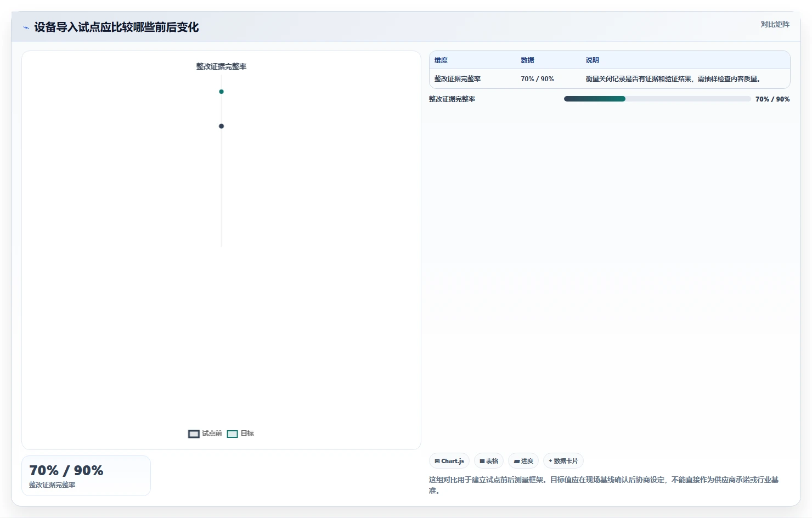Toggle the 试点前 legend swatch
812x518 pixels.
coord(194,433)
